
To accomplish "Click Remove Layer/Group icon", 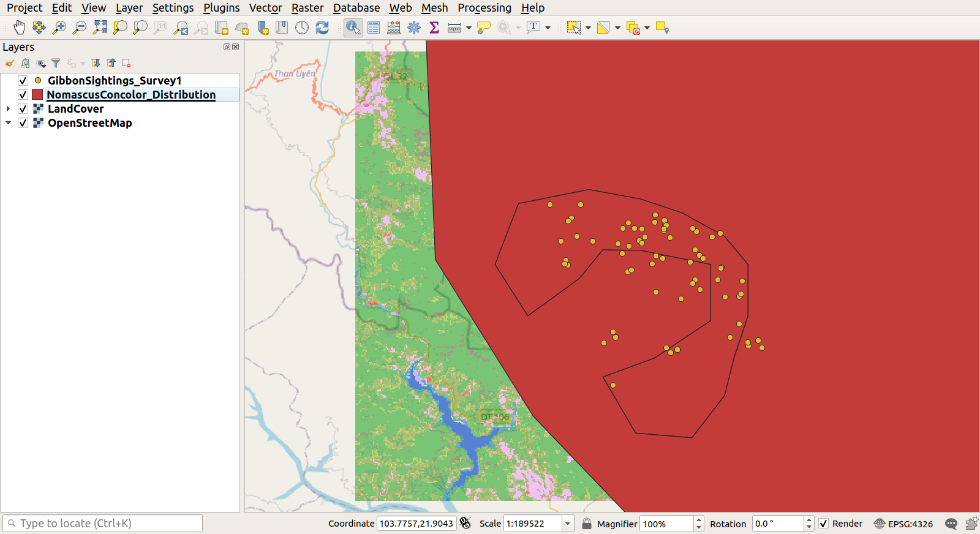I will [126, 63].
